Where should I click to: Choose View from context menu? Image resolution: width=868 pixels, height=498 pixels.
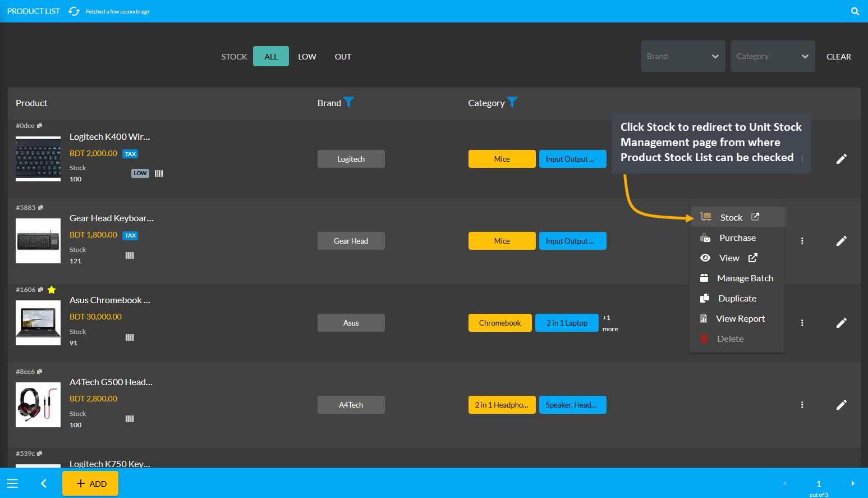tap(737, 258)
